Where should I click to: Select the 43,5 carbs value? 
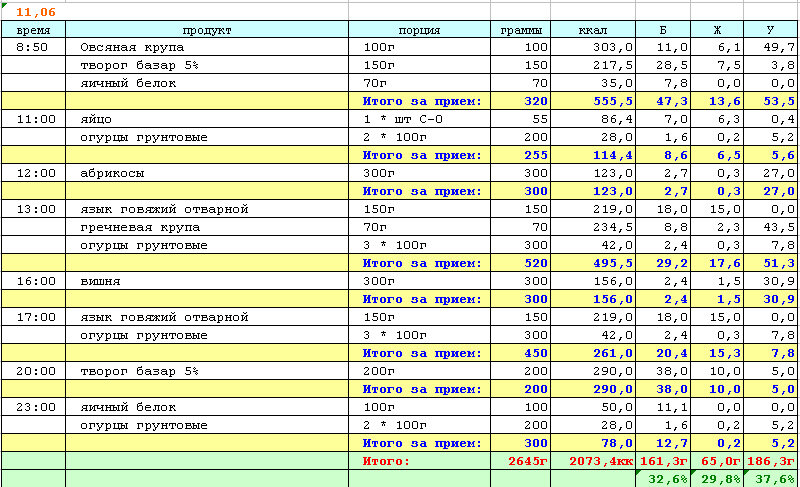pos(770,227)
